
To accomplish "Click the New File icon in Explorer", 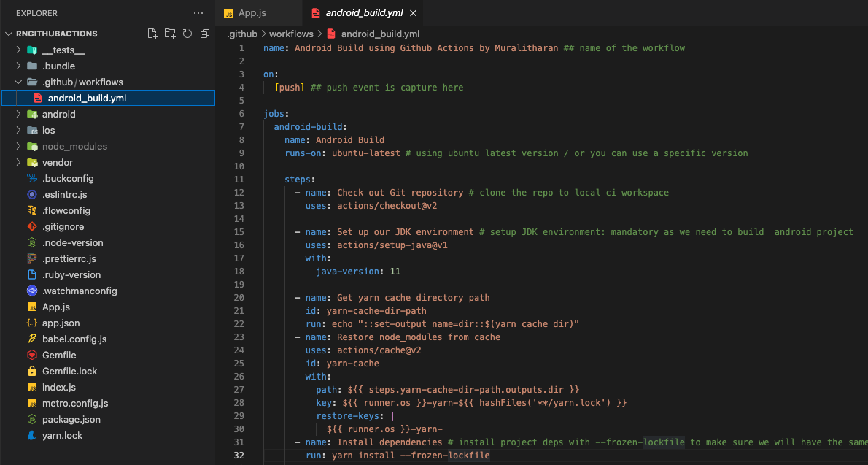I will pyautogui.click(x=152, y=34).
